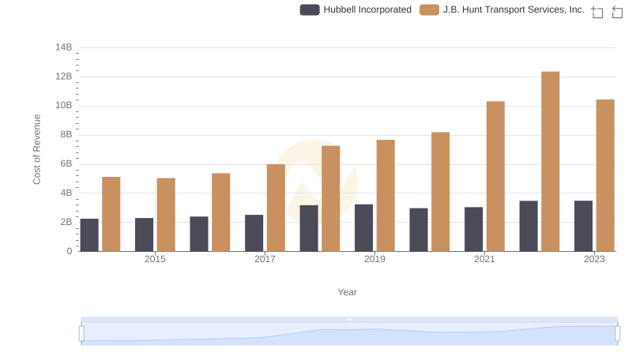Select left handle of range slider
Screen dimensions: 632x364
pos(81,333)
